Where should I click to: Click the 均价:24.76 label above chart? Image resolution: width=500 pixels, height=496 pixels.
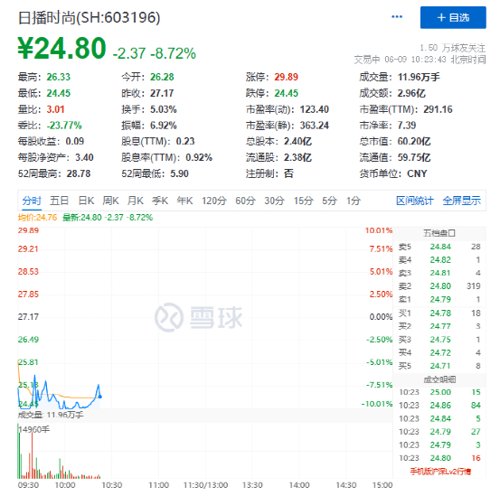tap(37, 218)
